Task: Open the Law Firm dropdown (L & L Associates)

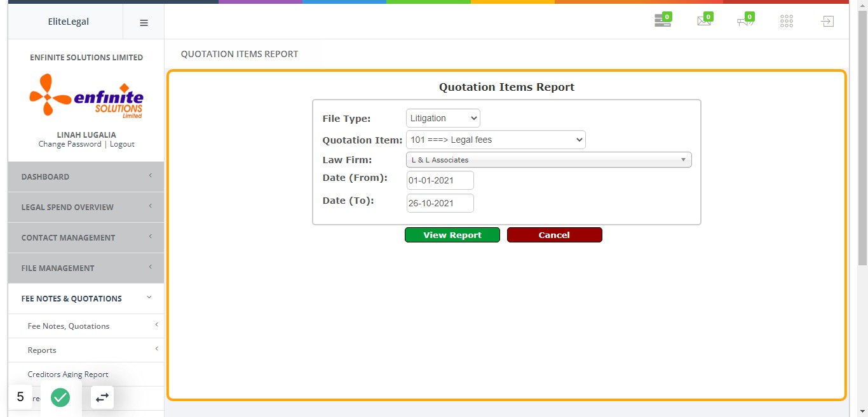Action: pos(549,160)
